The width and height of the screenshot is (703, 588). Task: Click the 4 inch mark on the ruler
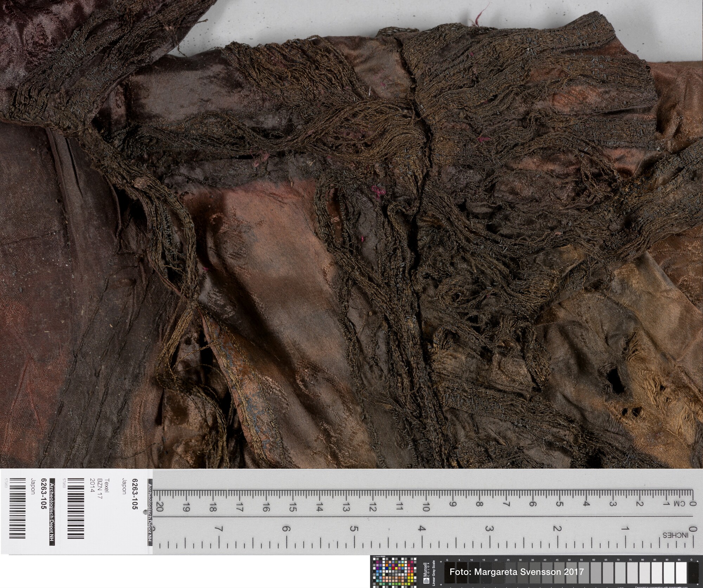pyautogui.click(x=422, y=529)
